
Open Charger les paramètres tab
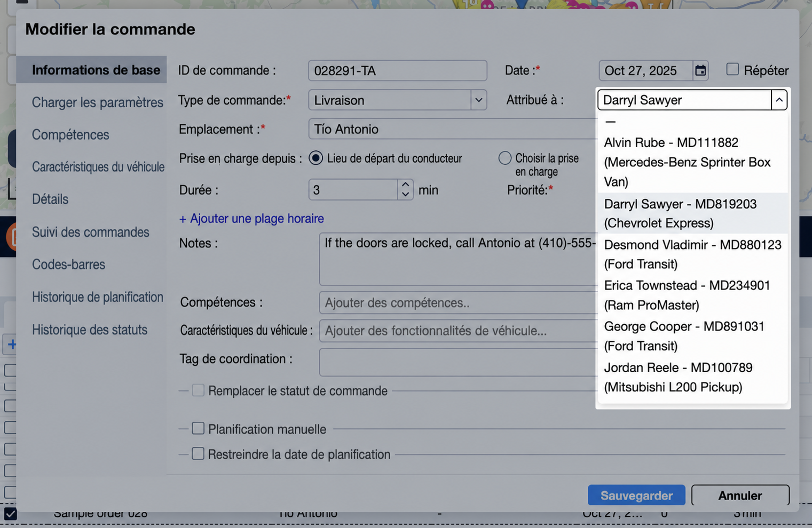coord(97,102)
